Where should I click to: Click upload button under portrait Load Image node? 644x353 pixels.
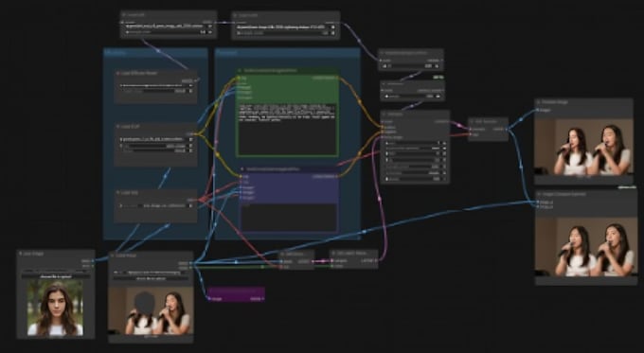click(56, 276)
